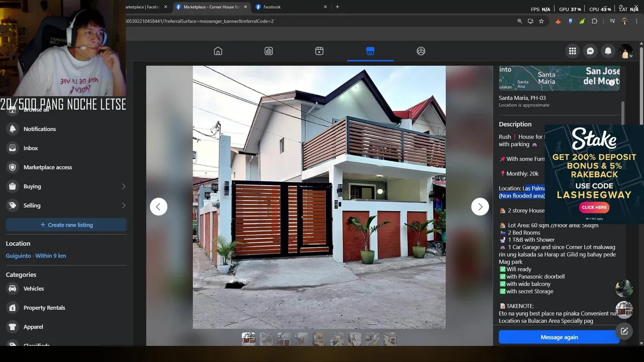Open Notifications in Marketplace sidebar
The width and height of the screenshot is (644, 362).
point(66,129)
